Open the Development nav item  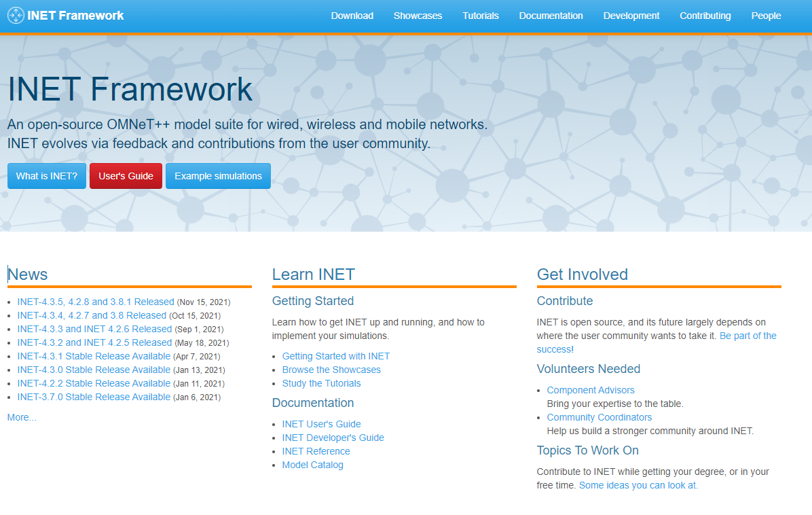(631, 16)
